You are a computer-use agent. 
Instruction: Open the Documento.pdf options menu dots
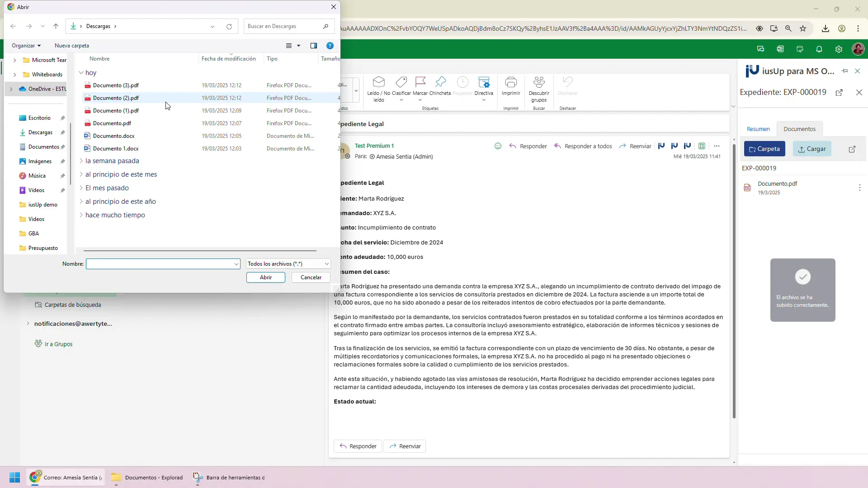(x=859, y=188)
